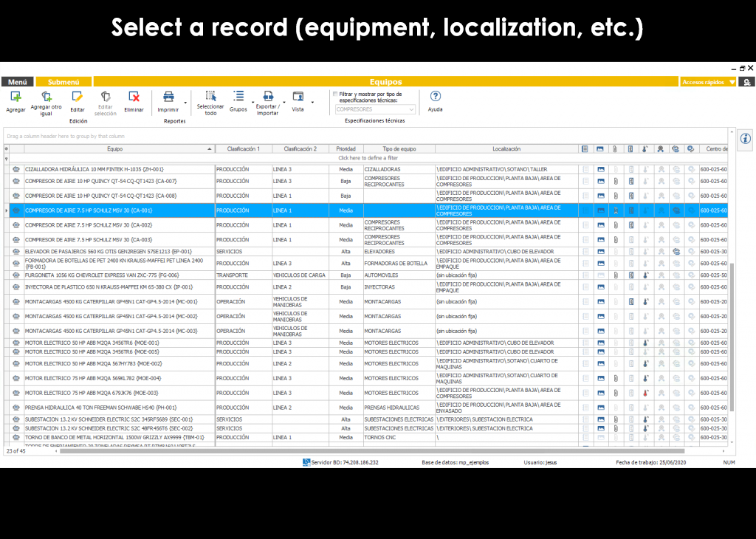
Task: Open the side information panel icon
Action: tap(746, 139)
